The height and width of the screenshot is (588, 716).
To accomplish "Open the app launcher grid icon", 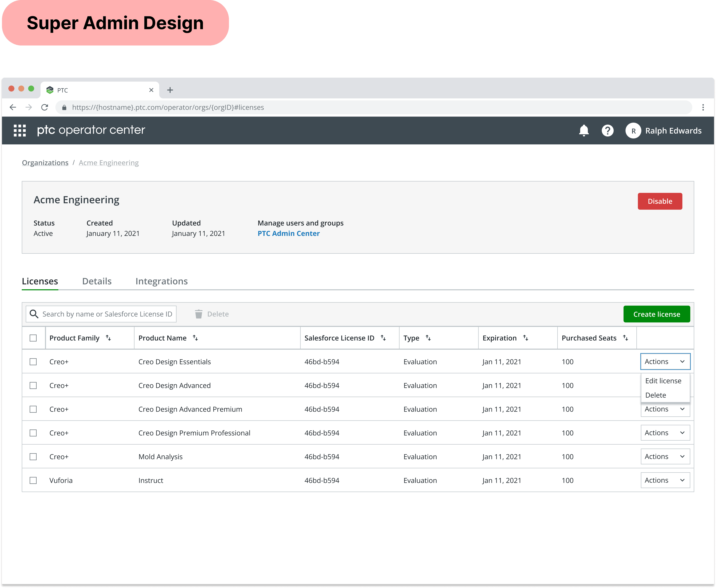I will (x=20, y=130).
